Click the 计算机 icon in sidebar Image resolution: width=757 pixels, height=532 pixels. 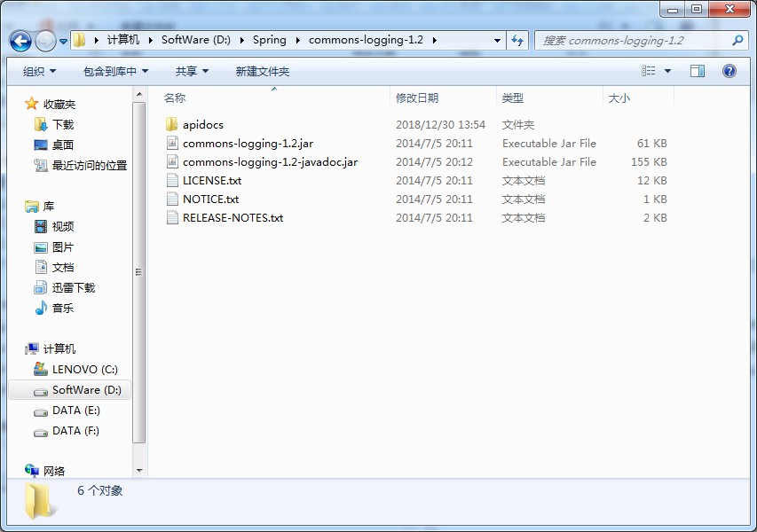(32, 348)
